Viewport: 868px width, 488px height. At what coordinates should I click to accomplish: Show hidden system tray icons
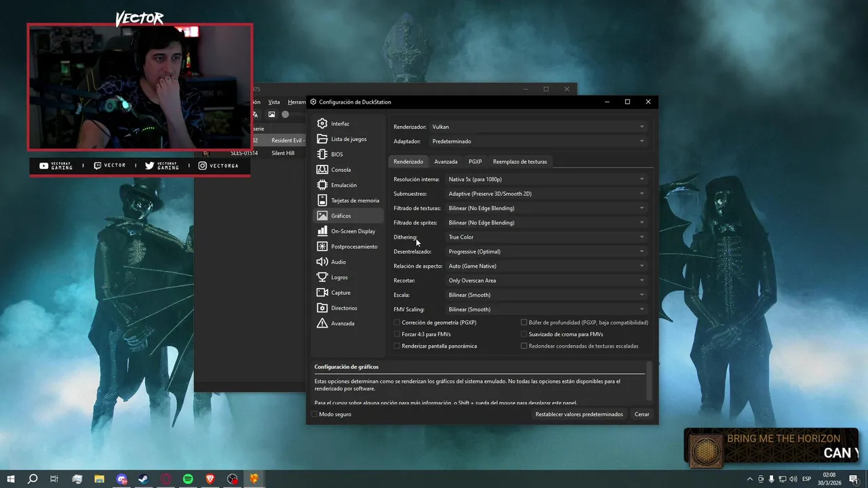point(750,479)
